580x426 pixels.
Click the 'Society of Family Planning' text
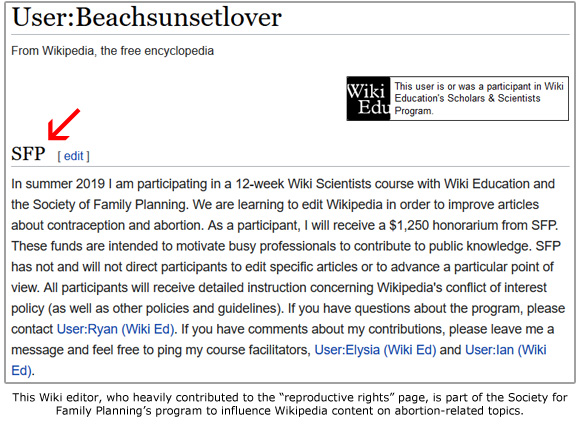(x=109, y=204)
